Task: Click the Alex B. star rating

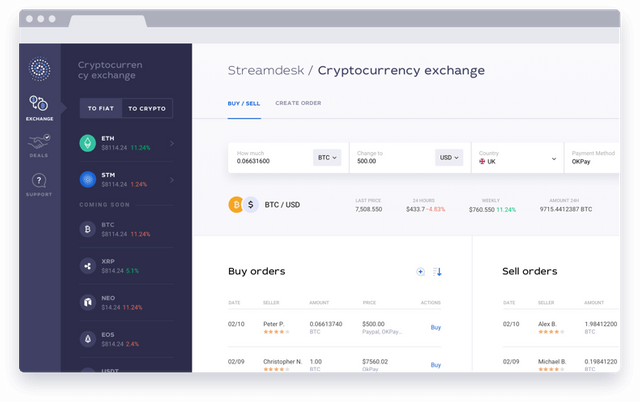Action: (551, 332)
